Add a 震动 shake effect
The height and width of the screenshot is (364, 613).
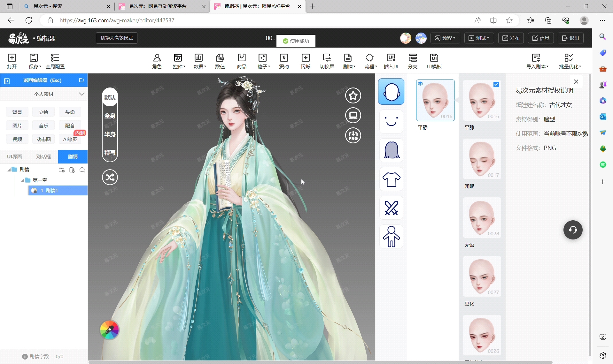coord(284,61)
